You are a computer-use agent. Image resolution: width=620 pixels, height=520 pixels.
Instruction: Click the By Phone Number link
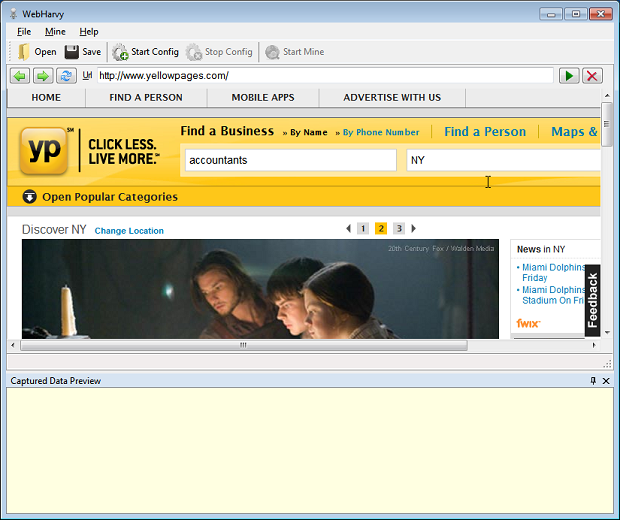[381, 132]
